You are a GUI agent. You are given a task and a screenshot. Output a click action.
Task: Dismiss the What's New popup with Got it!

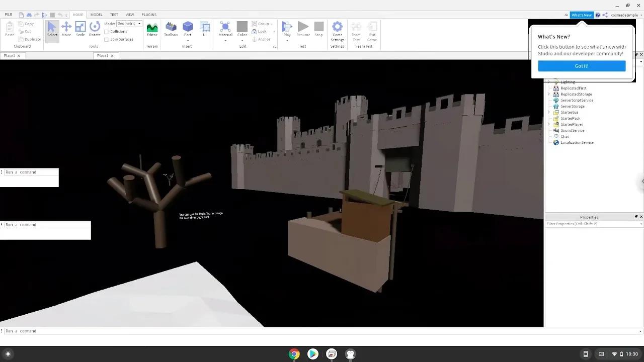[x=581, y=66]
